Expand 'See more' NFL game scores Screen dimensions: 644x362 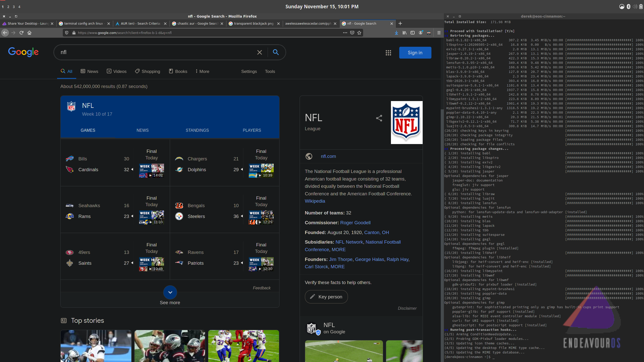(170, 292)
